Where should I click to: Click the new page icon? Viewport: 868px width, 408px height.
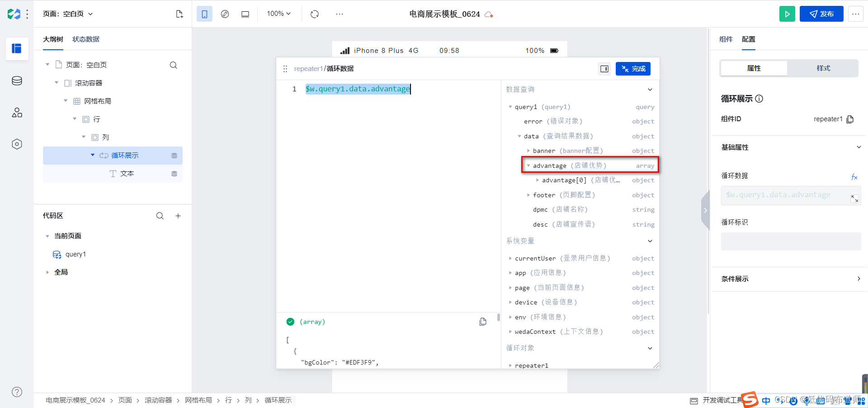pyautogui.click(x=179, y=14)
